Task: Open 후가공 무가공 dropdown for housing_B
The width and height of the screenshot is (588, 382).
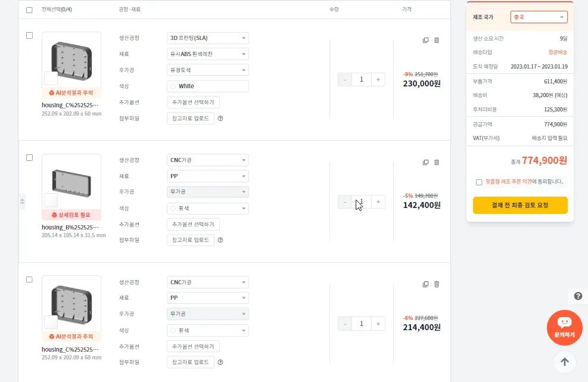Action: click(x=208, y=192)
